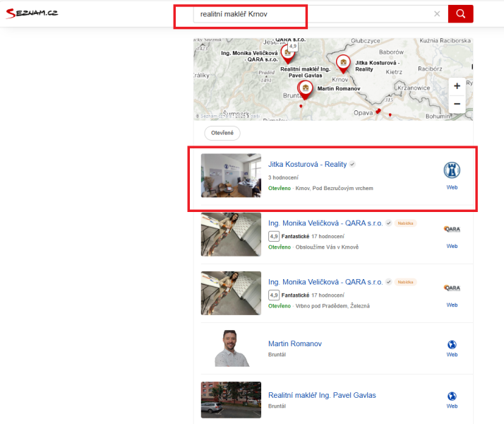Click verified badge on Krnov QARA listing
The image size is (504, 424).
coord(389,223)
